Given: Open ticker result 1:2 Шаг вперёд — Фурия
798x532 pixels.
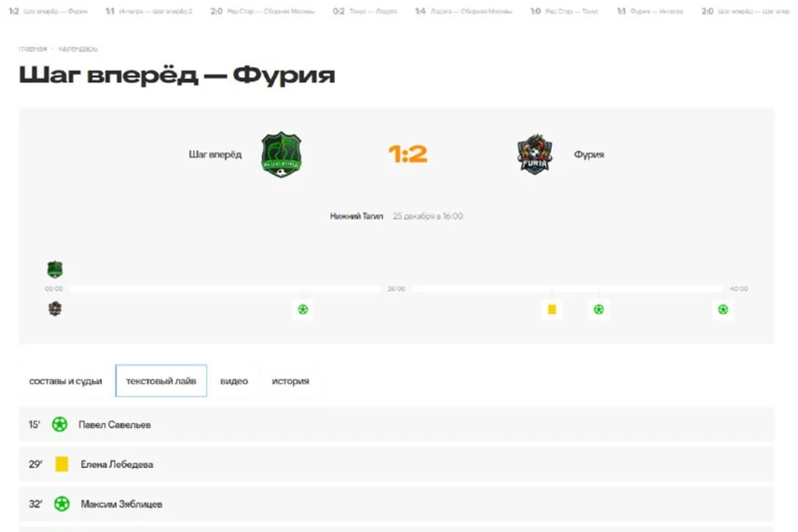Looking at the screenshot, I should click(48, 11).
